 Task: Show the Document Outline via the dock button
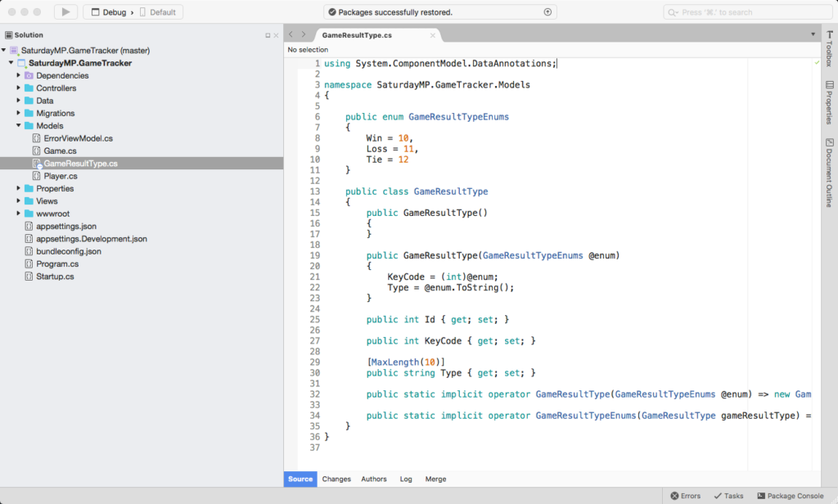[831, 168]
